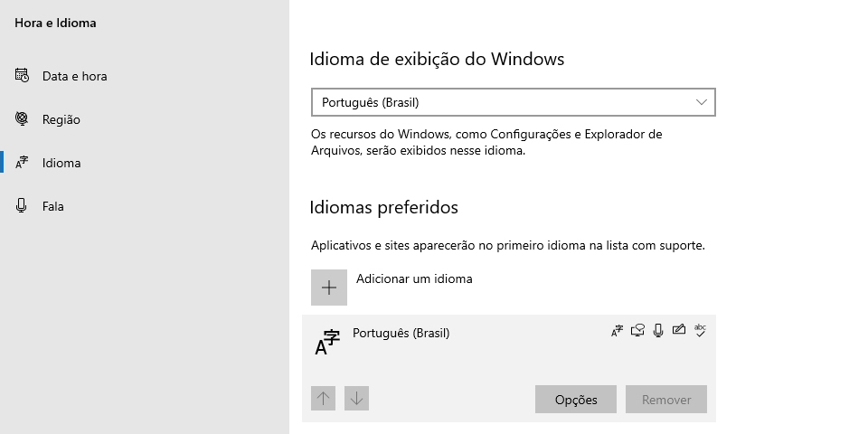The height and width of the screenshot is (434, 868).
Task: Open Opções for Português (Brasil)
Action: (576, 399)
